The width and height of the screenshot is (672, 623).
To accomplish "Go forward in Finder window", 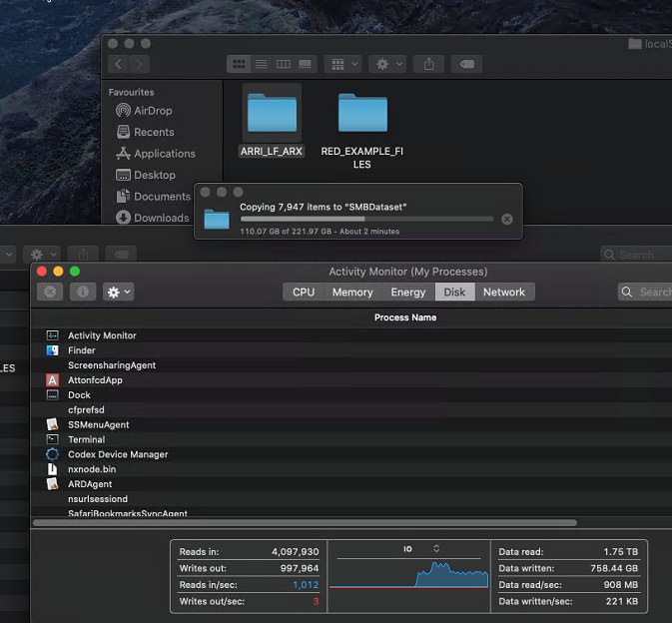I will point(139,64).
